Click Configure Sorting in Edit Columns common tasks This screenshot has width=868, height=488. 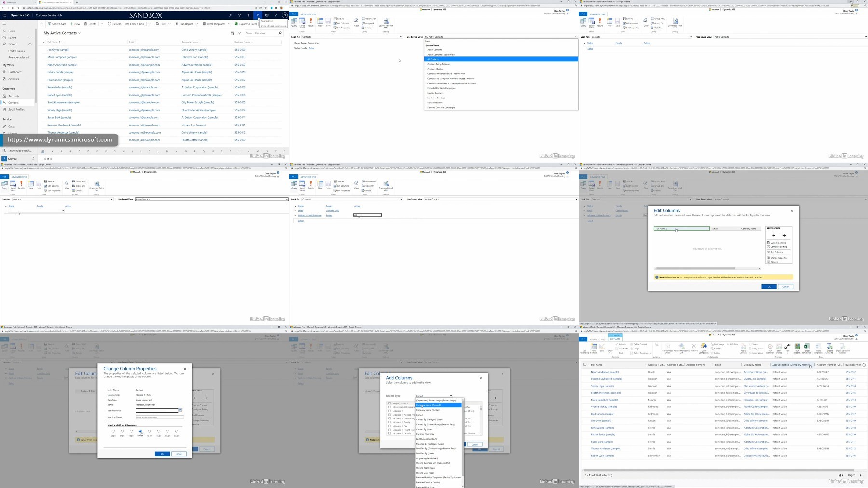[x=777, y=247]
